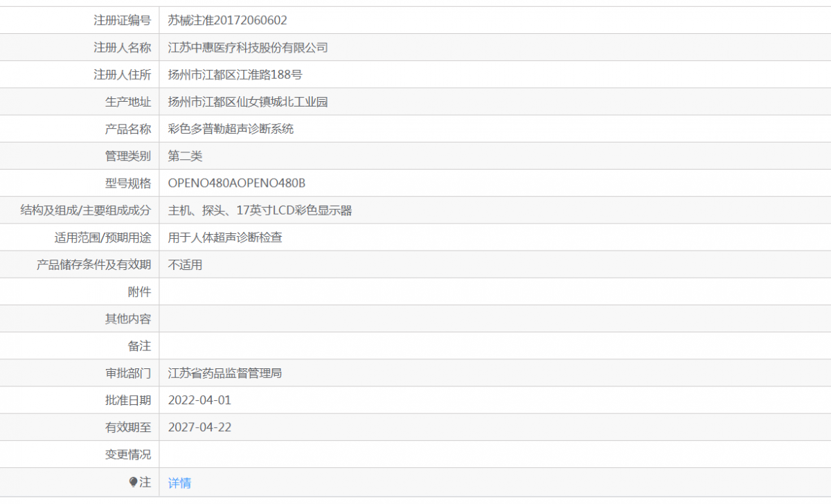
Task: Click the 备注 label
Action: [139, 346]
